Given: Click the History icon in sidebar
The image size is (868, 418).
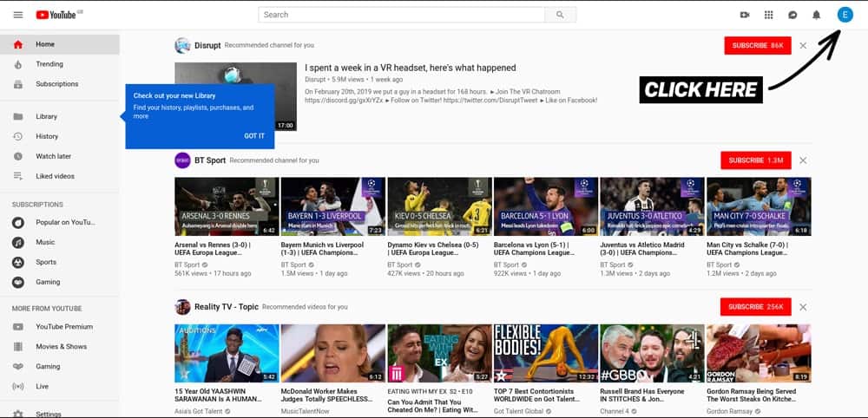Looking at the screenshot, I should click(x=18, y=136).
